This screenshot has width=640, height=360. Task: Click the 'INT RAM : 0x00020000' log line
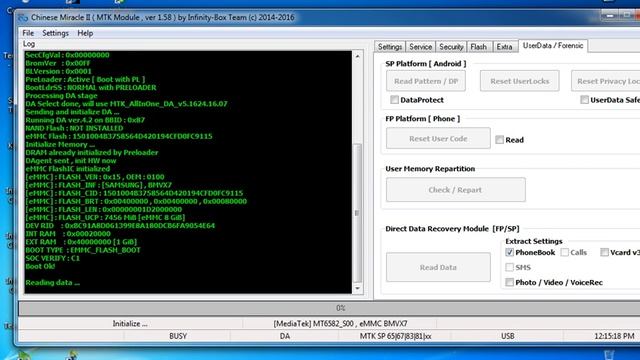point(68,233)
